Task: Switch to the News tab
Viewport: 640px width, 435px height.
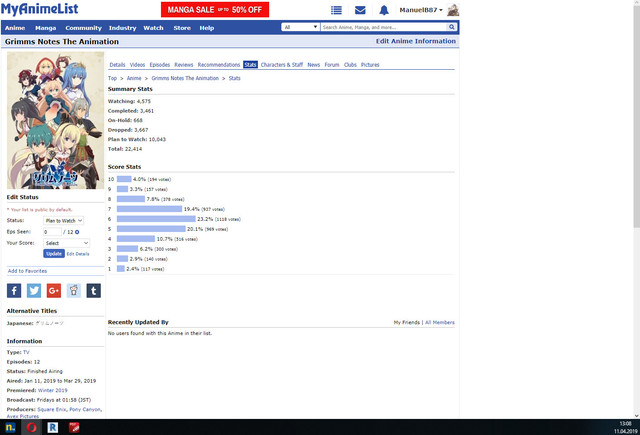Action: click(313, 64)
